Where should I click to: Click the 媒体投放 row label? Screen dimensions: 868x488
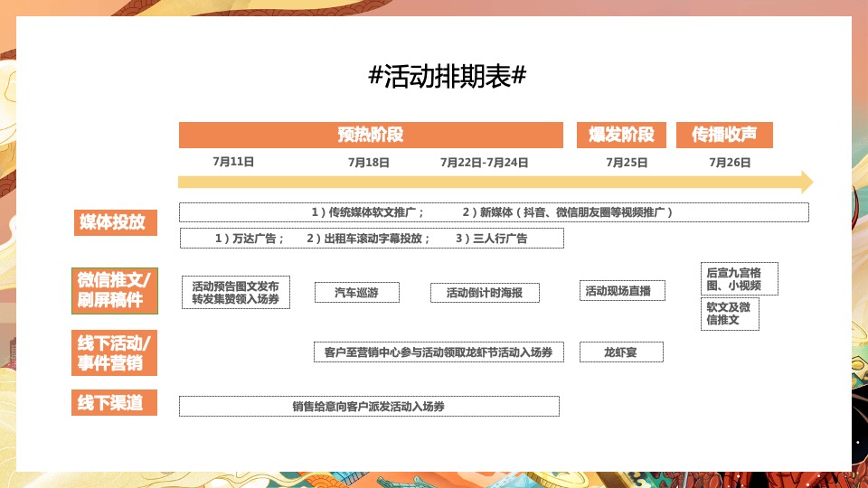tap(116, 222)
